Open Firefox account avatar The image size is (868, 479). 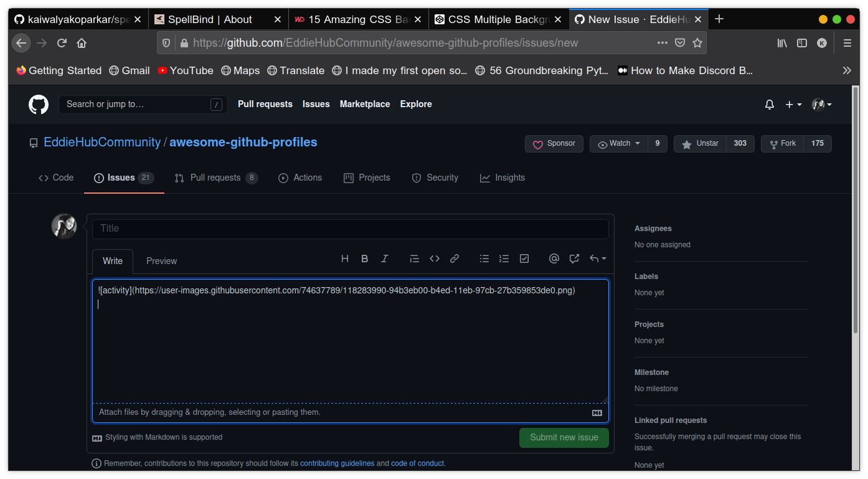[x=822, y=43]
